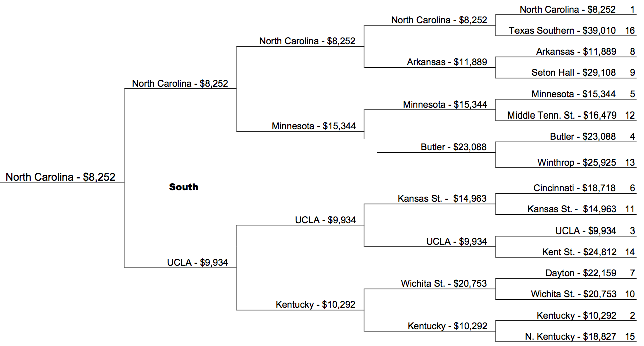This screenshot has height=346, width=644.
Task: Select Wichita St. - $20,753 second-round entry
Action: pyautogui.click(x=444, y=284)
